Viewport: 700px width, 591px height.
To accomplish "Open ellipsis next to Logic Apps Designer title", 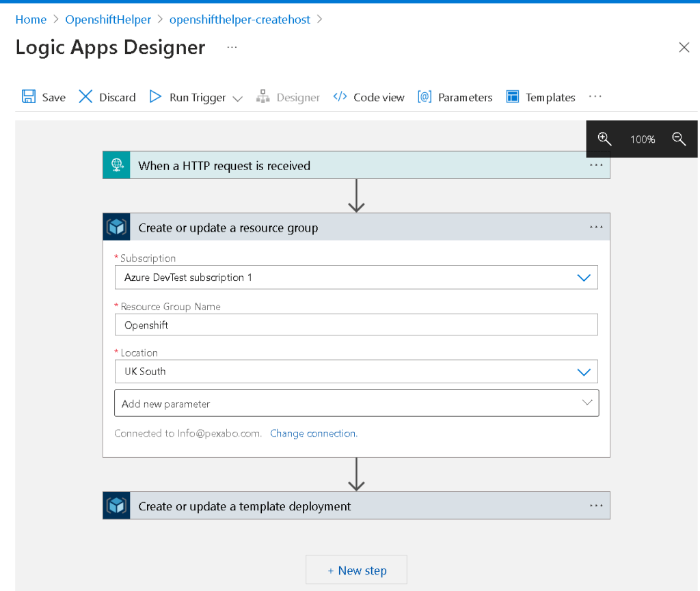I will pos(232,47).
